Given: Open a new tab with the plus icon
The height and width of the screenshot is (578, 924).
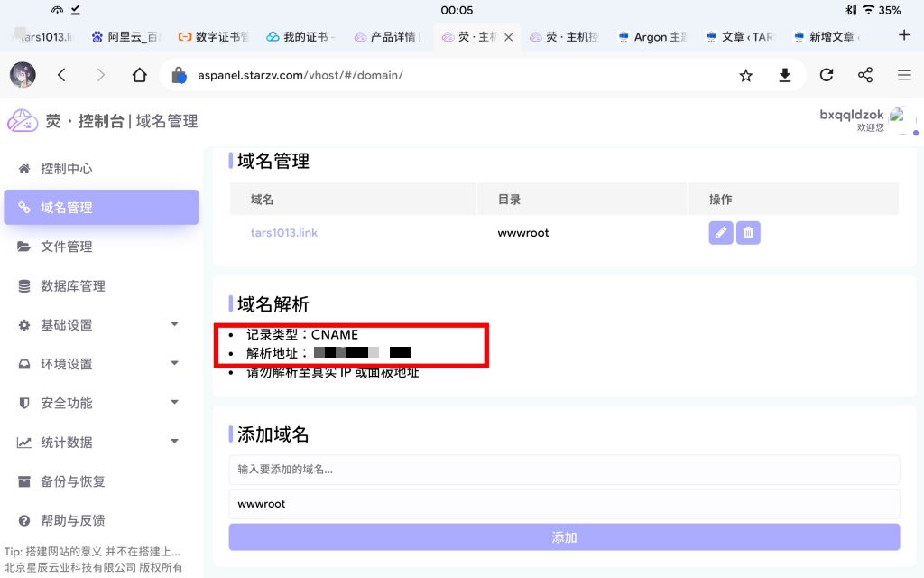Looking at the screenshot, I should [904, 35].
